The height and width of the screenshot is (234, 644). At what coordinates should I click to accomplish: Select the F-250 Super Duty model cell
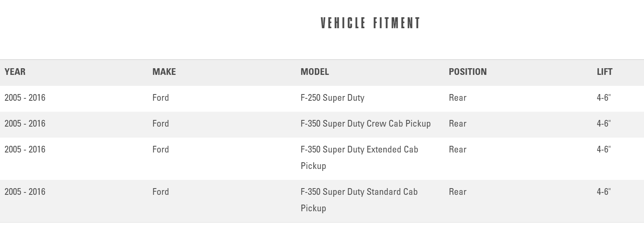pyautogui.click(x=332, y=98)
